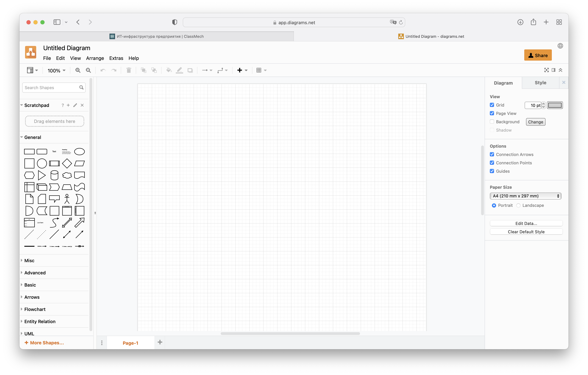Click the More Shapes... link
The height and width of the screenshot is (375, 588).
coord(44,343)
